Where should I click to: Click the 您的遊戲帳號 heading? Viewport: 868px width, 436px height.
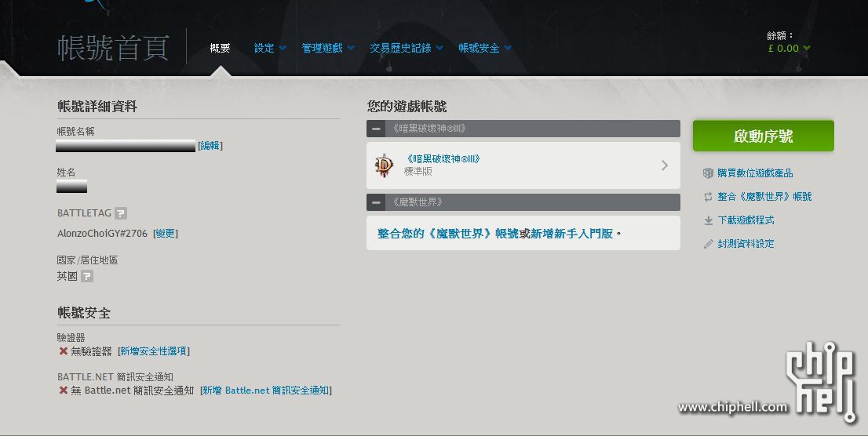point(407,106)
